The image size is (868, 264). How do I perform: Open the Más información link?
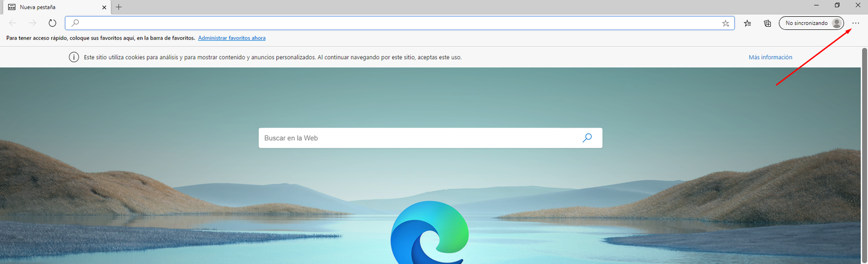(x=770, y=57)
